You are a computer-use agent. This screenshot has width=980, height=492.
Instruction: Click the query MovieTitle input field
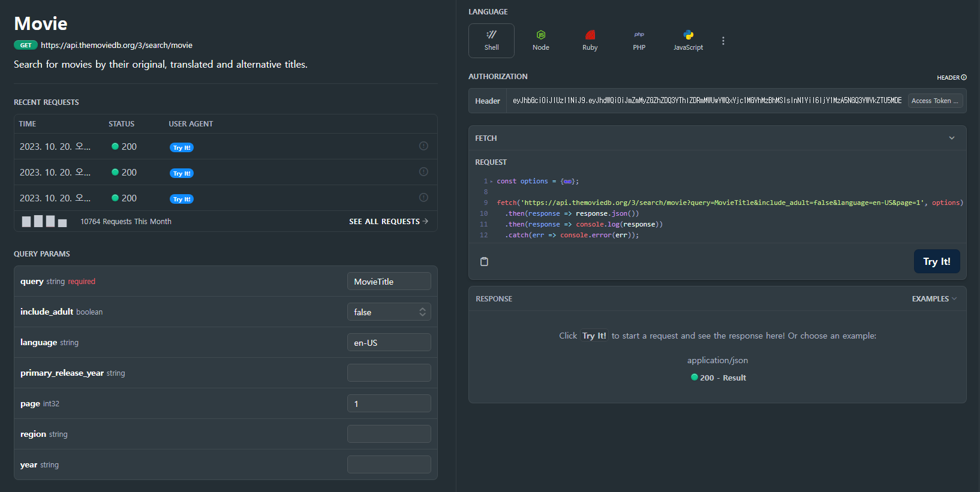tap(389, 281)
